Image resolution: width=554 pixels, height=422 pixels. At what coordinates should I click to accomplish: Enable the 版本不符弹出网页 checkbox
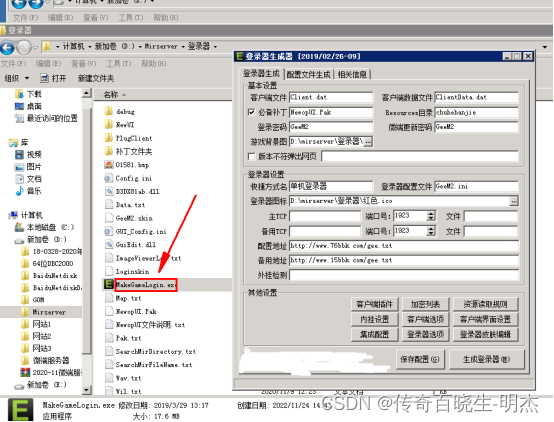(251, 156)
